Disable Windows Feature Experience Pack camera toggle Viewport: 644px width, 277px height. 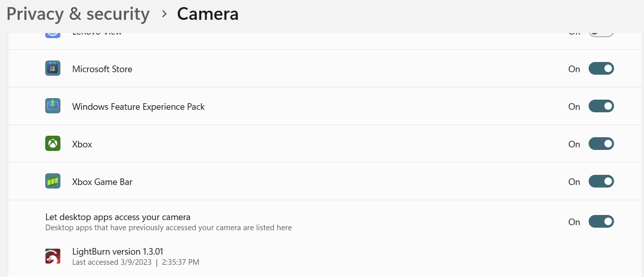(601, 106)
